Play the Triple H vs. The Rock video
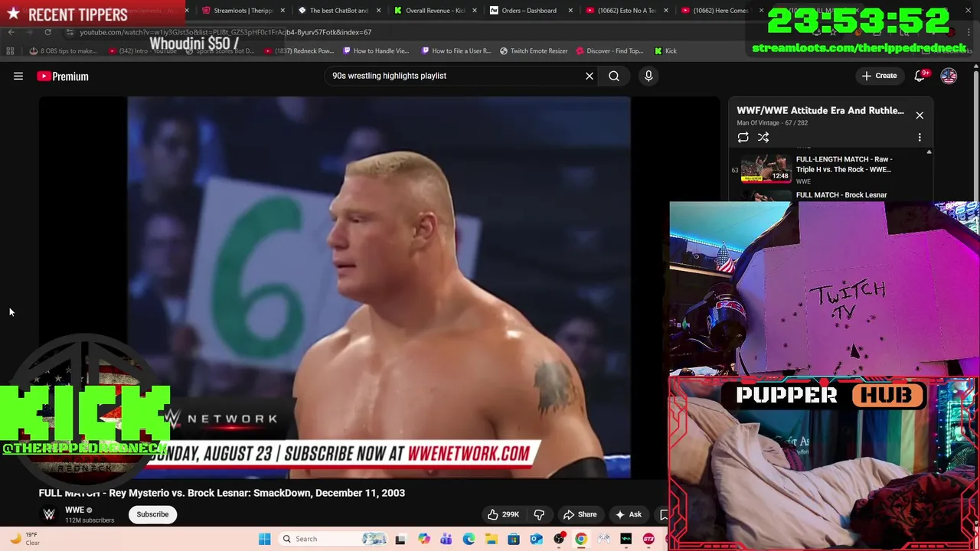Screen dimensions: 980x551 pos(830,168)
